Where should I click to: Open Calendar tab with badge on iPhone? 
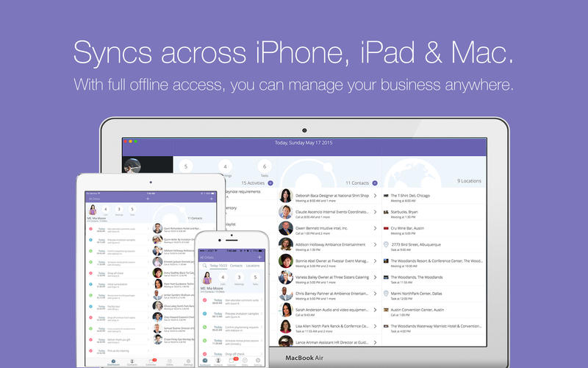[232, 362]
